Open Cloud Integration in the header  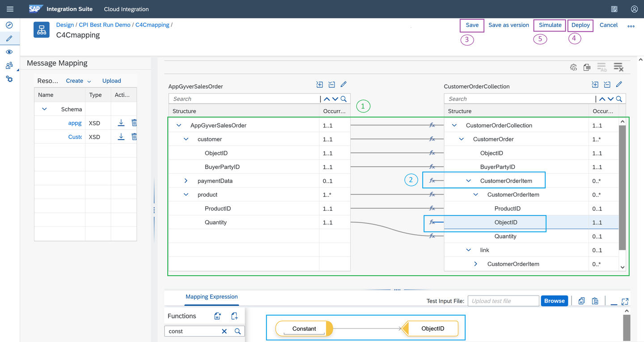tap(126, 9)
